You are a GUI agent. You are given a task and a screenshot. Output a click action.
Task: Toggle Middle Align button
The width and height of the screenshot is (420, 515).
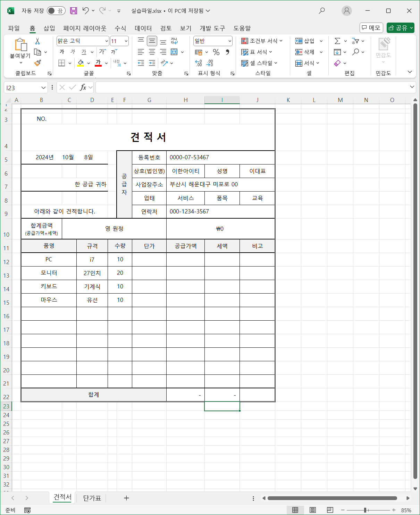[x=152, y=41]
